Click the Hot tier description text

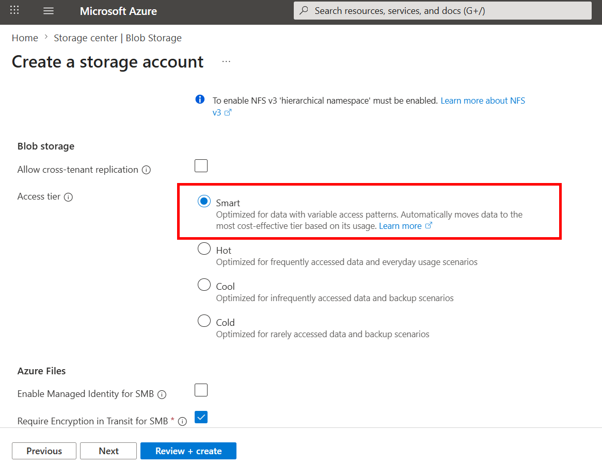point(347,262)
